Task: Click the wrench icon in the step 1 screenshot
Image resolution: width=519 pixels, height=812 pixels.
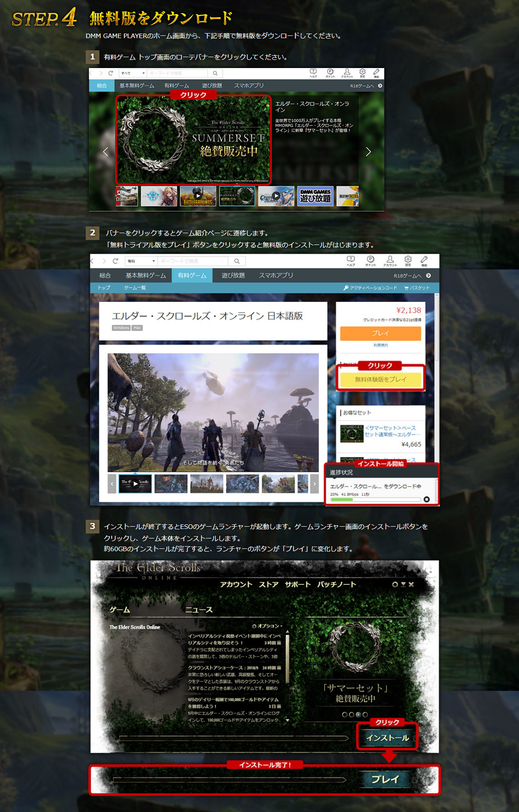Action: (x=377, y=72)
